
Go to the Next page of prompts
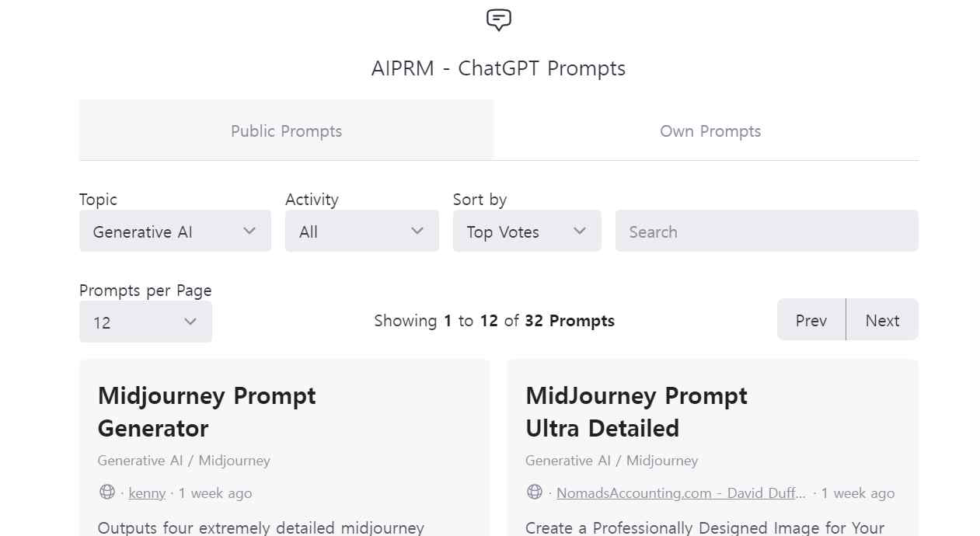pos(882,319)
